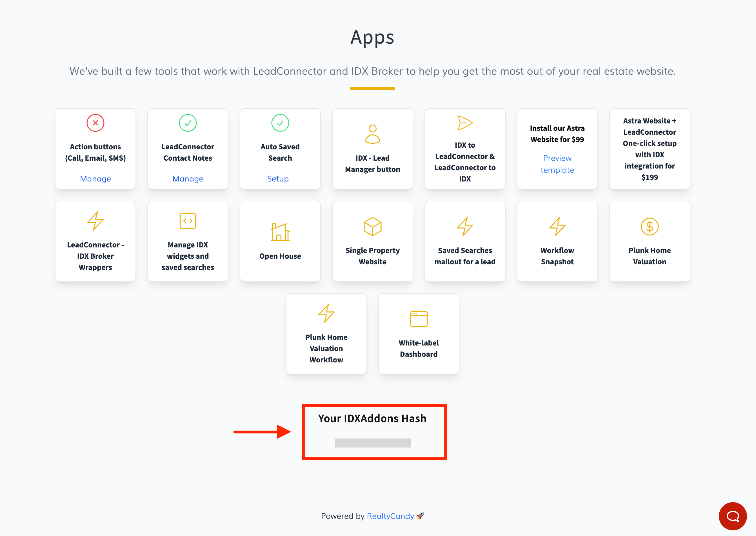Image resolution: width=756 pixels, height=536 pixels.
Task: Follow the RealtyCandy footer link
Action: tap(390, 516)
